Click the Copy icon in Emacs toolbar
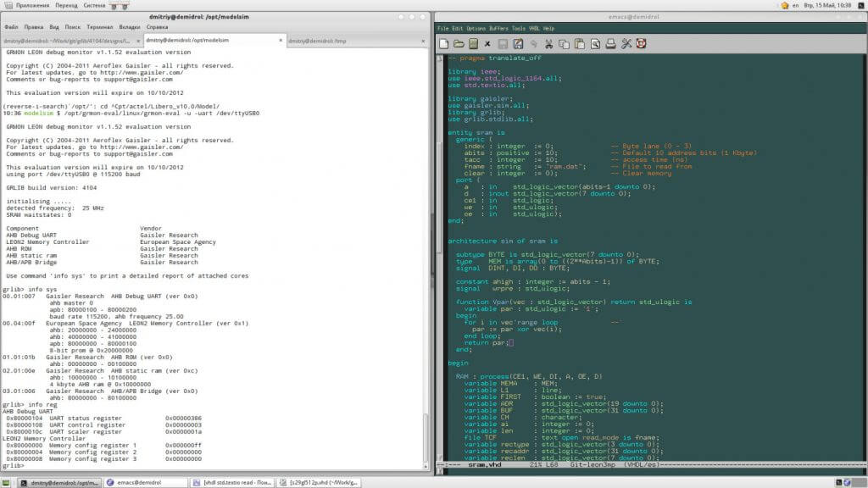868x488 pixels. coord(564,44)
